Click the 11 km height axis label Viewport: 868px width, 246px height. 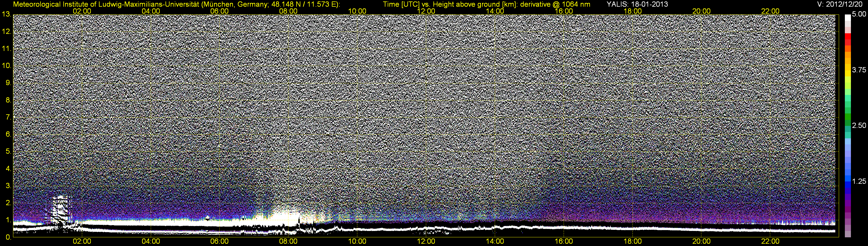click(x=6, y=49)
